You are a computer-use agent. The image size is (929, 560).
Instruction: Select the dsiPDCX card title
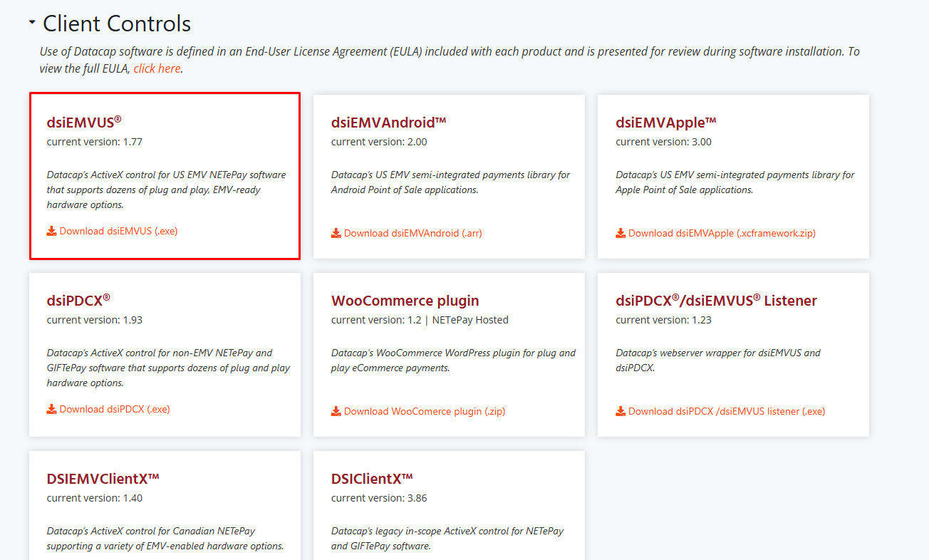click(78, 300)
